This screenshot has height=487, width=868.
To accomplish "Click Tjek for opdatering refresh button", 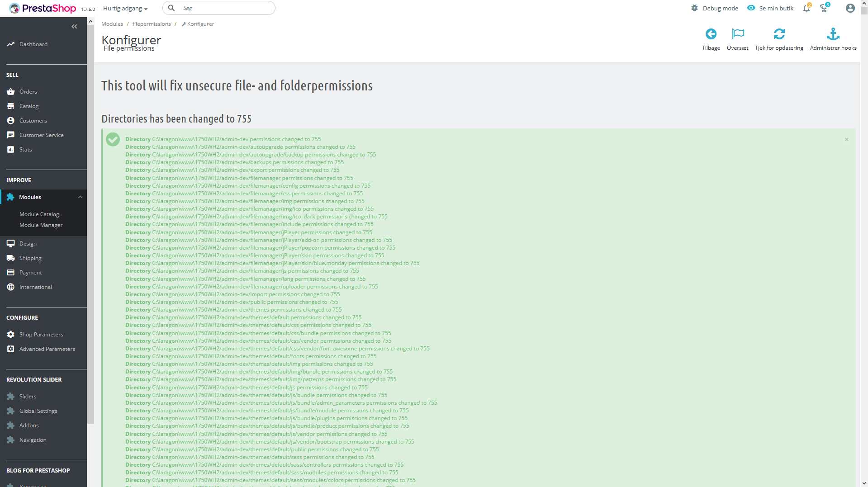I will (x=779, y=40).
